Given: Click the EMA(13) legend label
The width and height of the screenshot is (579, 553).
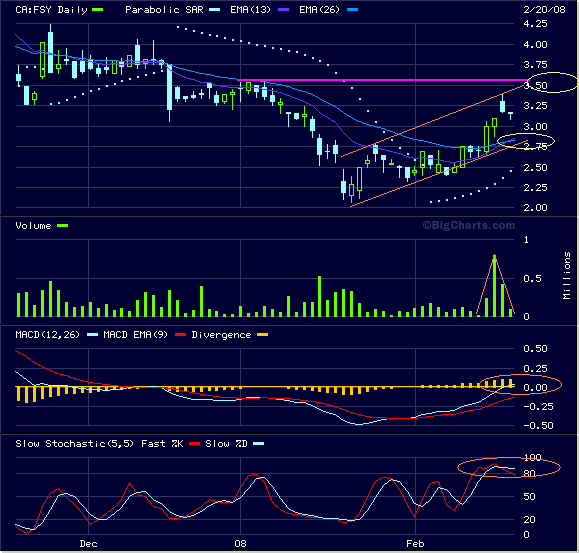Looking at the screenshot, I should point(250,10).
